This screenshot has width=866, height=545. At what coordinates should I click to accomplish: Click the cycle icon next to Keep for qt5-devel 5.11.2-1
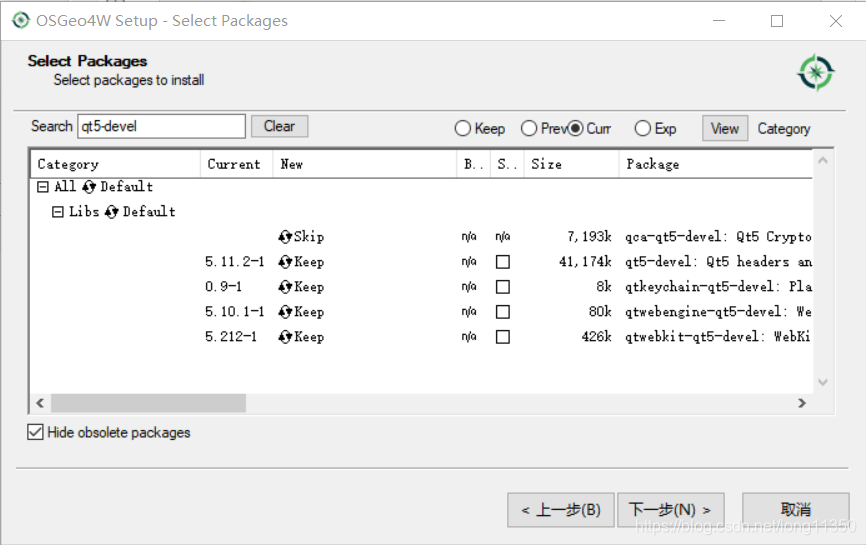coord(285,262)
